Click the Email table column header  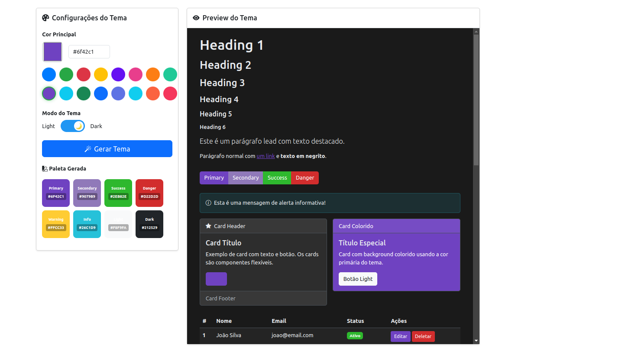click(279, 321)
